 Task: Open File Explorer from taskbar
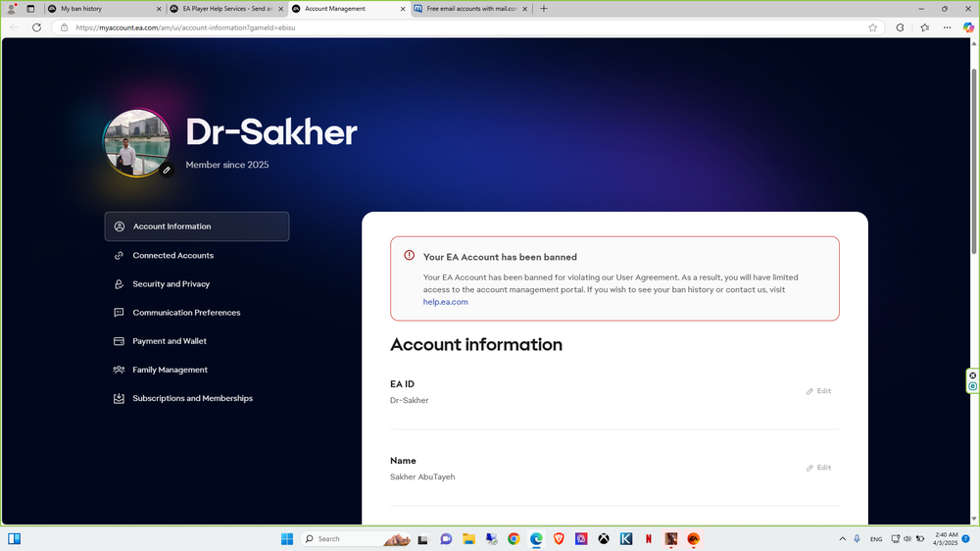pos(468,538)
